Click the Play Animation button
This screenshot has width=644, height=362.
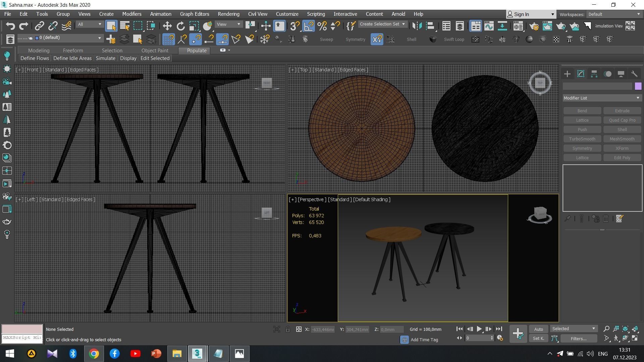point(479,329)
